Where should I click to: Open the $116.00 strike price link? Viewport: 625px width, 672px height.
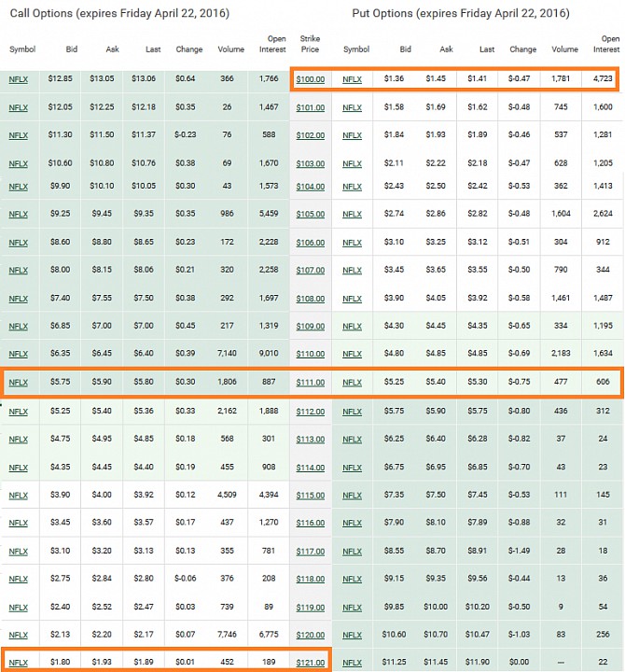point(310,523)
